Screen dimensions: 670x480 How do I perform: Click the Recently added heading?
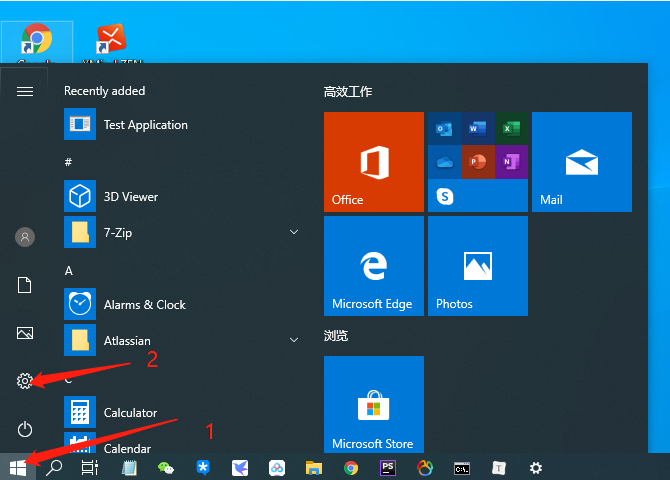[105, 91]
